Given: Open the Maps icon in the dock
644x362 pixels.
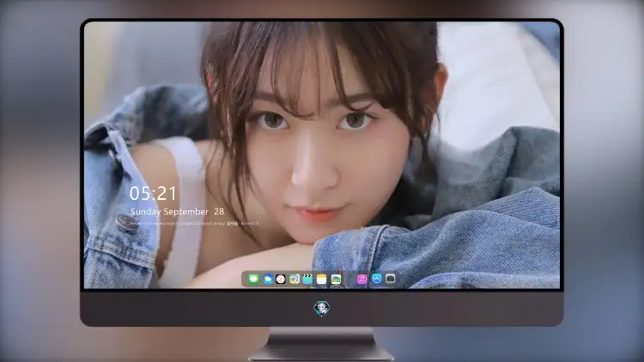Looking at the screenshot, I should (x=294, y=279).
